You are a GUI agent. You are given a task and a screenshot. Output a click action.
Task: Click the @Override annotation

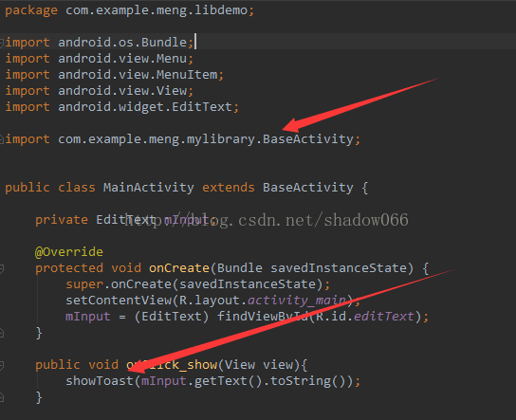[69, 252]
